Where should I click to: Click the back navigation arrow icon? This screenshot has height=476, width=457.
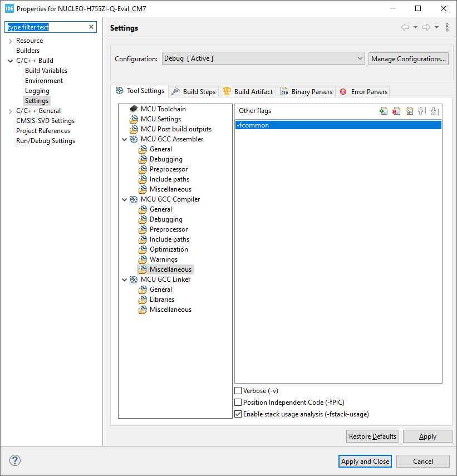coord(405,27)
